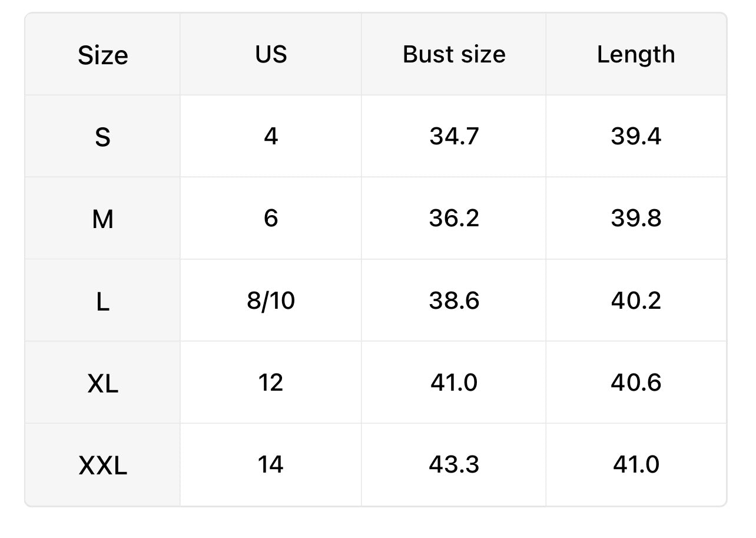Image resolution: width=756 pixels, height=538 pixels.
Task: Select the Length column header
Action: (636, 54)
